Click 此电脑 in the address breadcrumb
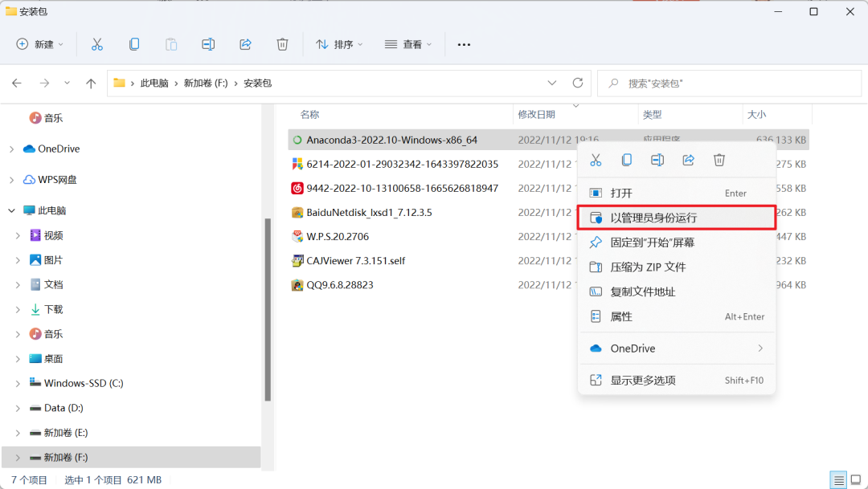The width and height of the screenshot is (868, 489). point(154,83)
